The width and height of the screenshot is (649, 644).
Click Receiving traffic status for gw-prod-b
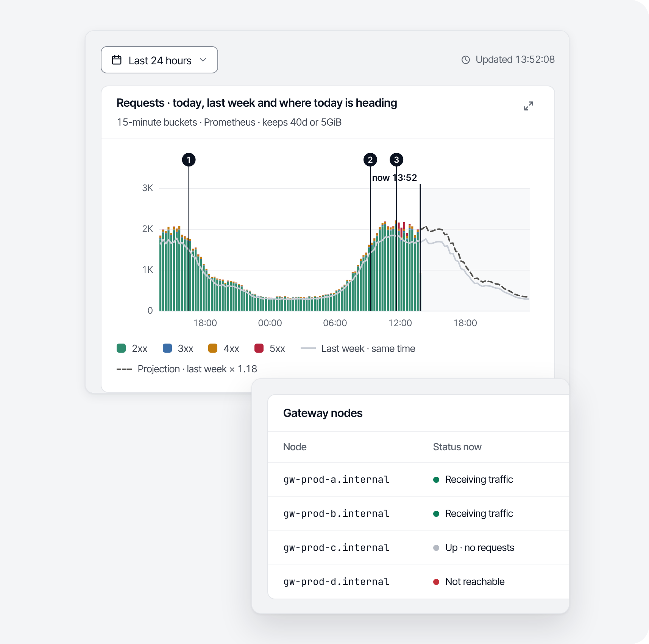click(473, 513)
